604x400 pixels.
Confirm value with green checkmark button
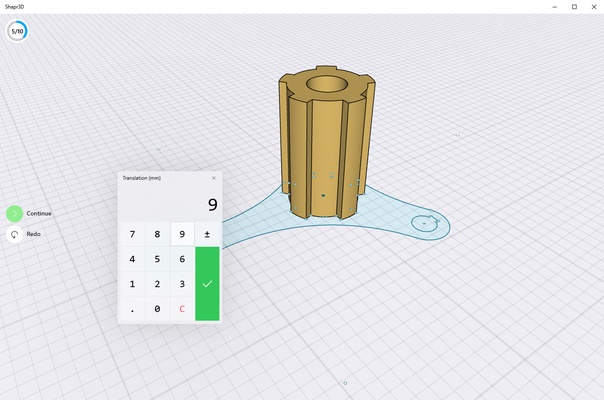click(207, 284)
